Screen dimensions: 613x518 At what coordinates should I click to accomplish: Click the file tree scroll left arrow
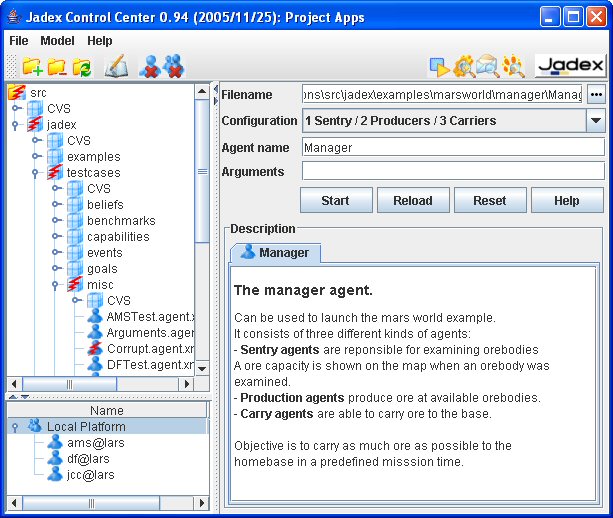coord(15,384)
